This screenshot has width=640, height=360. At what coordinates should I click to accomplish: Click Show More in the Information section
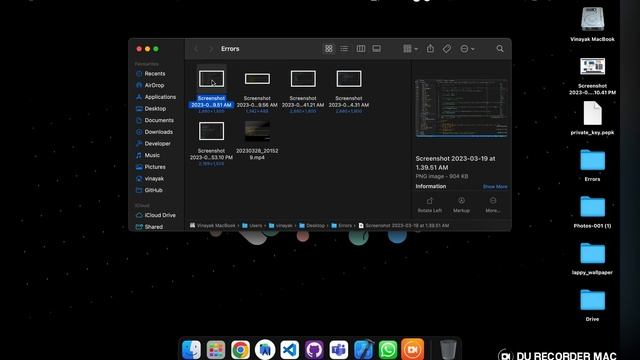tap(495, 187)
